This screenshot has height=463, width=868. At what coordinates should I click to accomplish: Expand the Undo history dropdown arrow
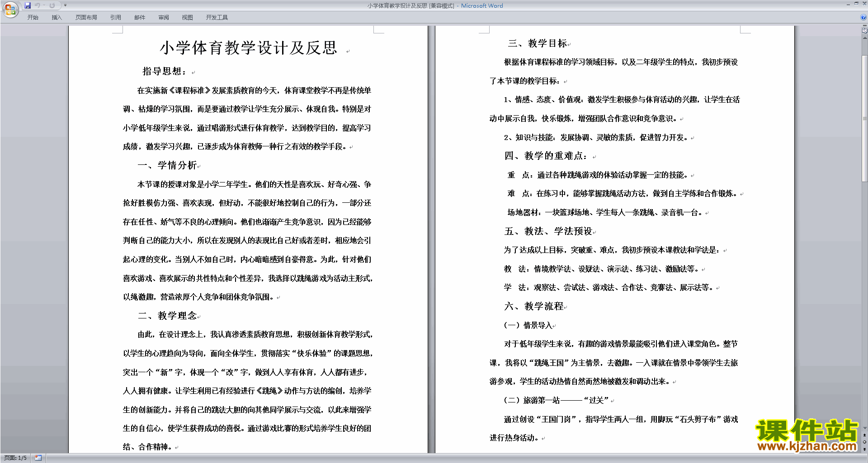click(44, 5)
